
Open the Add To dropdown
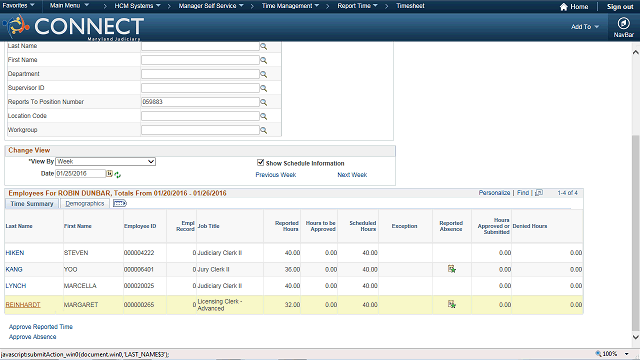point(585,27)
